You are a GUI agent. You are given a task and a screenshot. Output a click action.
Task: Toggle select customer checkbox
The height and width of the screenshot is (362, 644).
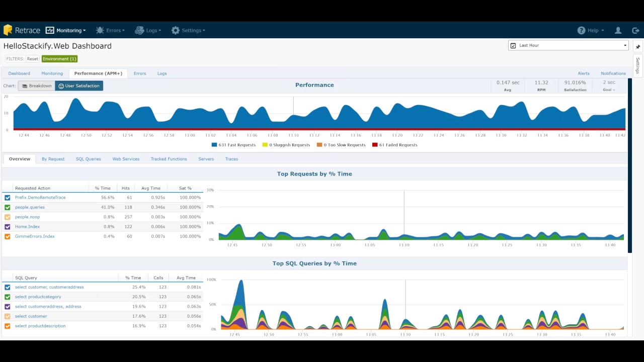coord(8,316)
